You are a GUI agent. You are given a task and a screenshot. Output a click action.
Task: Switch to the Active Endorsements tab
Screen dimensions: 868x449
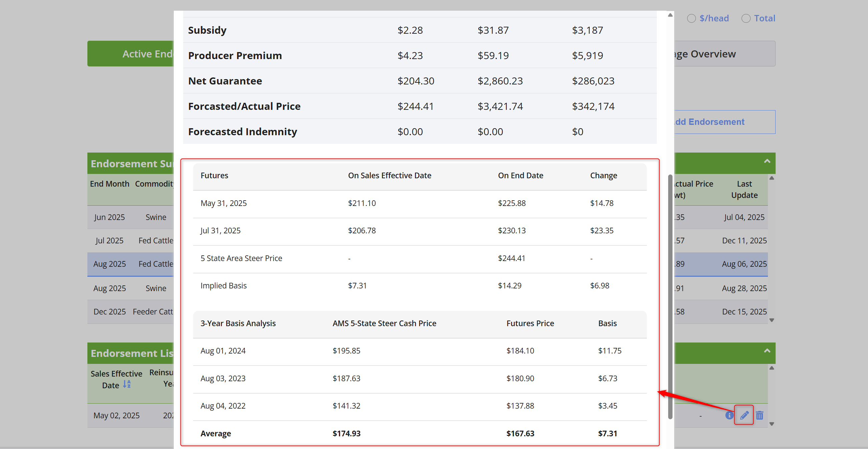(131, 54)
